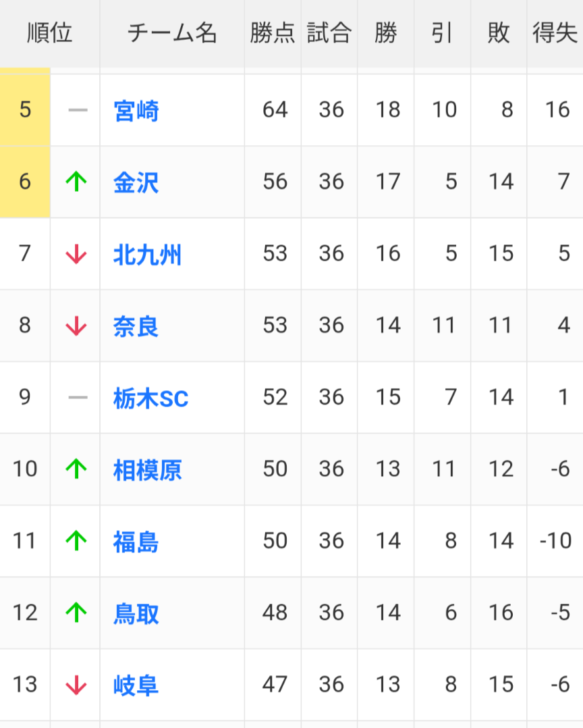Click the 得失 column header
The width and height of the screenshot is (583, 728).
click(x=555, y=33)
